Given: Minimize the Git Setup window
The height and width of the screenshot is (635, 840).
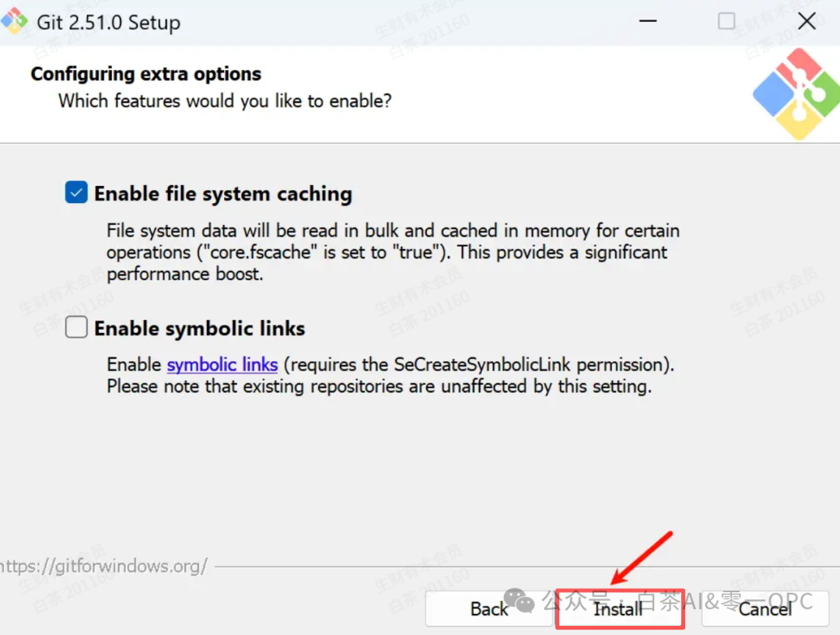Looking at the screenshot, I should tap(648, 22).
